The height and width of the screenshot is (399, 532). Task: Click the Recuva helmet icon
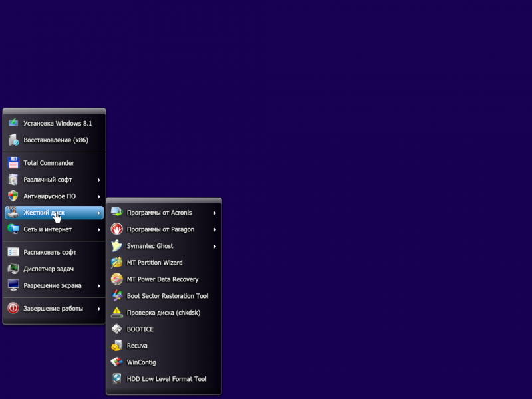point(117,345)
